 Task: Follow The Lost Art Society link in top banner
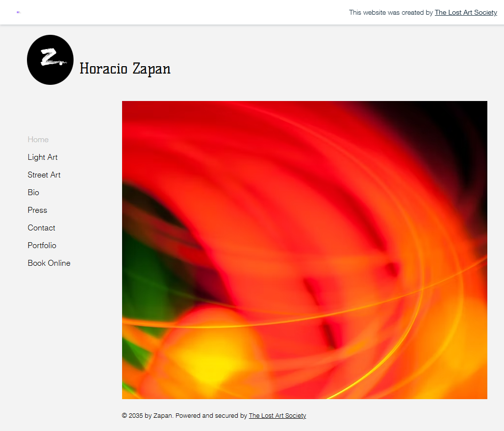coord(466,13)
